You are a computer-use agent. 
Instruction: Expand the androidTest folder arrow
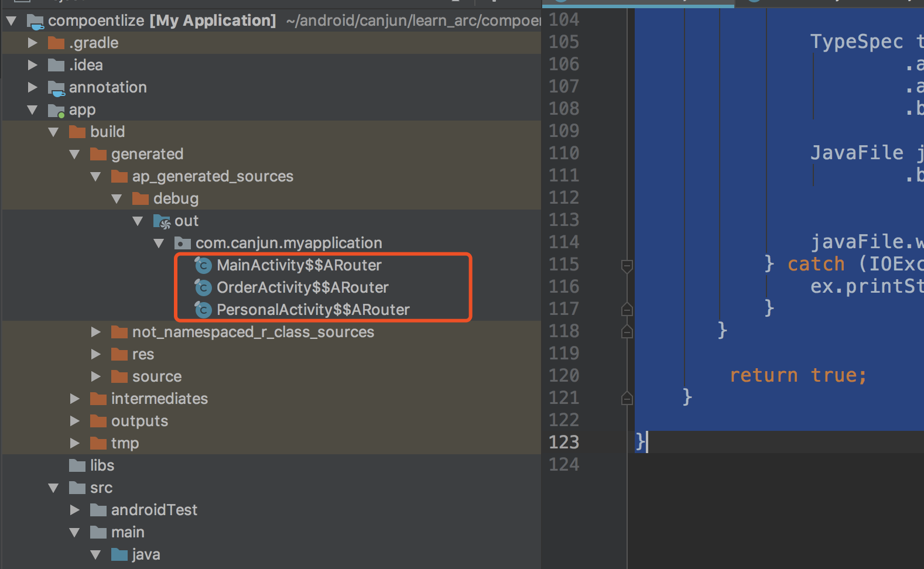point(75,510)
